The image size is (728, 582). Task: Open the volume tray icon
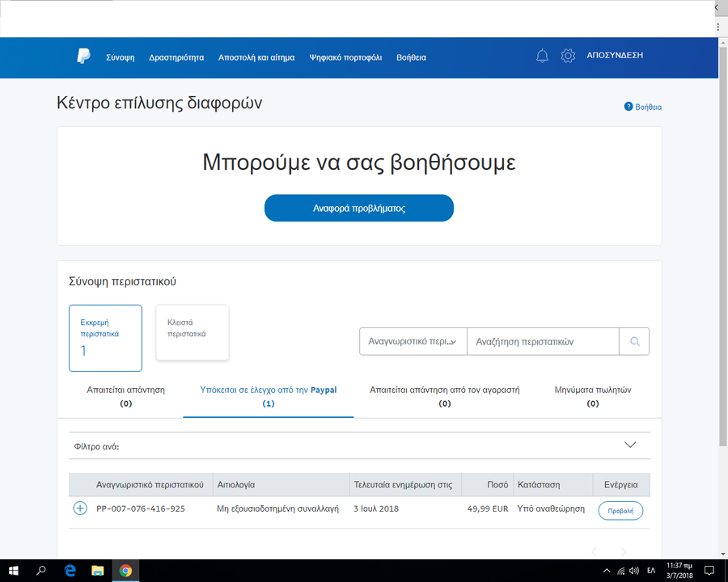pyautogui.click(x=634, y=571)
